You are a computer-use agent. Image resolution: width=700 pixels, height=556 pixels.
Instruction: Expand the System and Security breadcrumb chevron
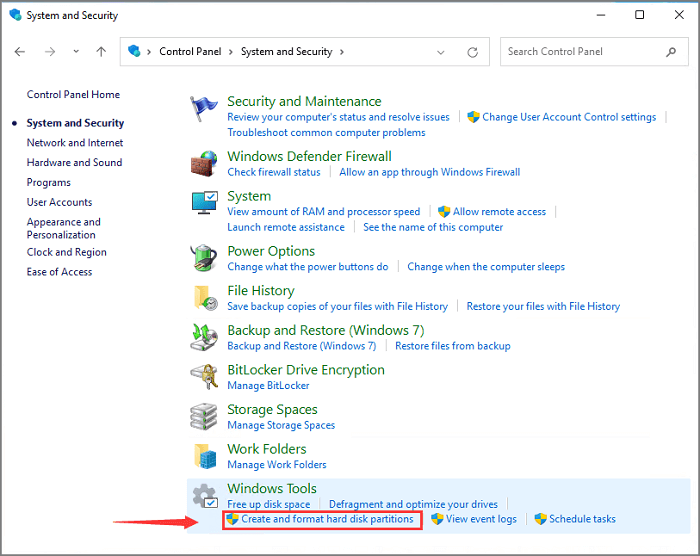pos(341,52)
